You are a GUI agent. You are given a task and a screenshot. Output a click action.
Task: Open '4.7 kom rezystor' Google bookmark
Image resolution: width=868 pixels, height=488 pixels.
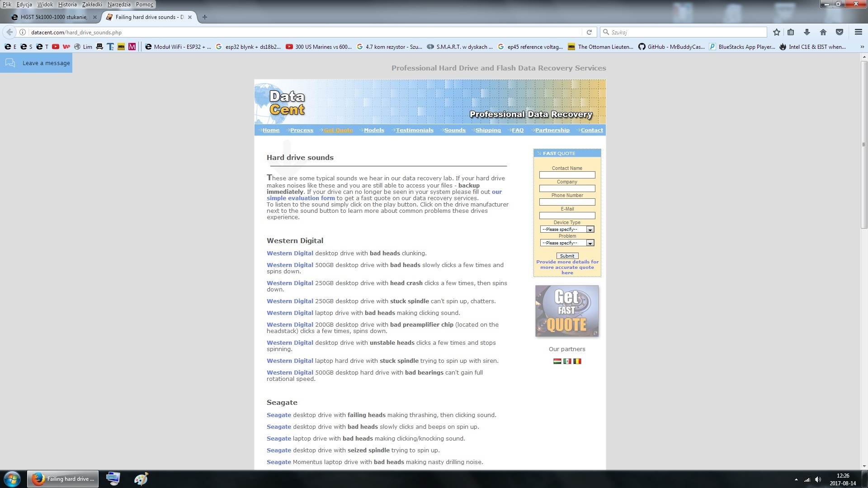pyautogui.click(x=389, y=47)
